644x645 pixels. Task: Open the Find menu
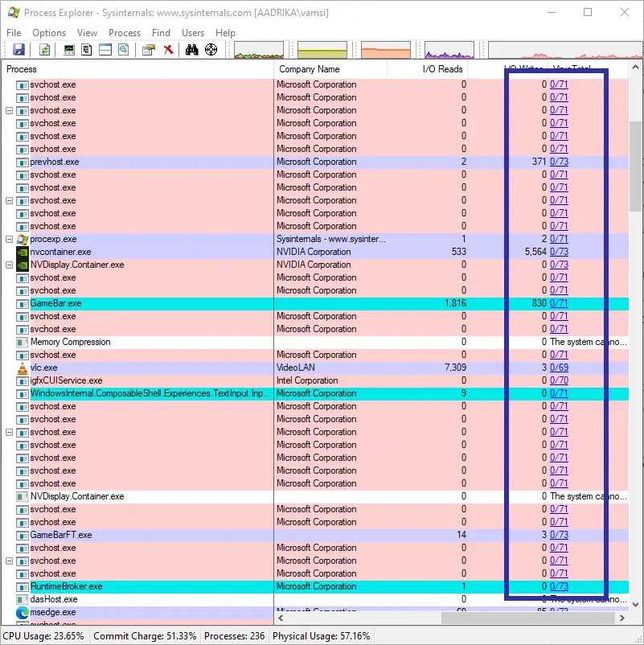[x=161, y=33]
